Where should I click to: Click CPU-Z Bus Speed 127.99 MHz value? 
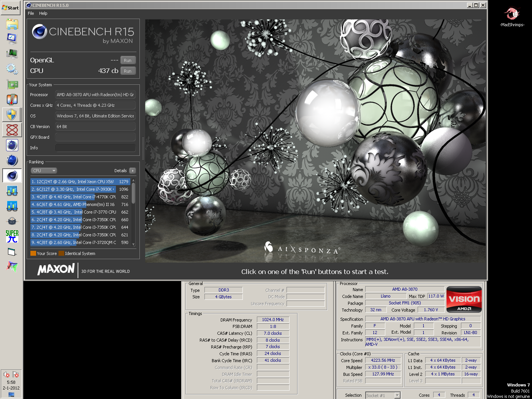tap(383, 374)
